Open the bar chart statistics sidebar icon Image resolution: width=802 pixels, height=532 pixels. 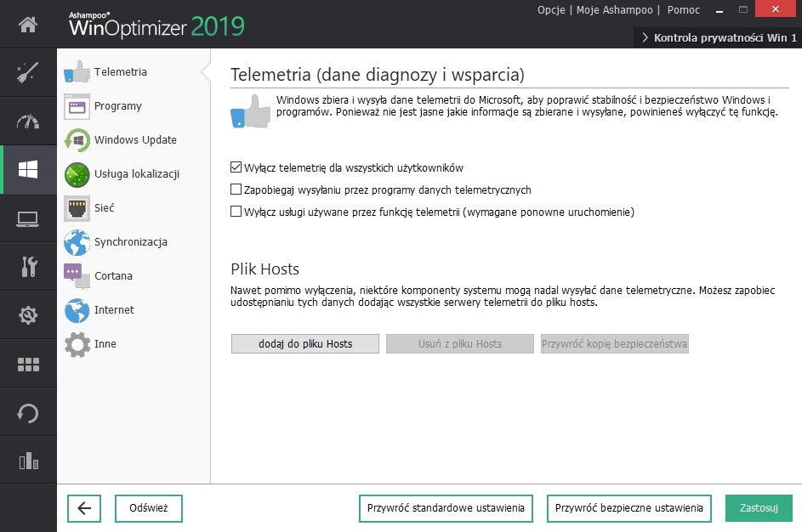tap(28, 461)
